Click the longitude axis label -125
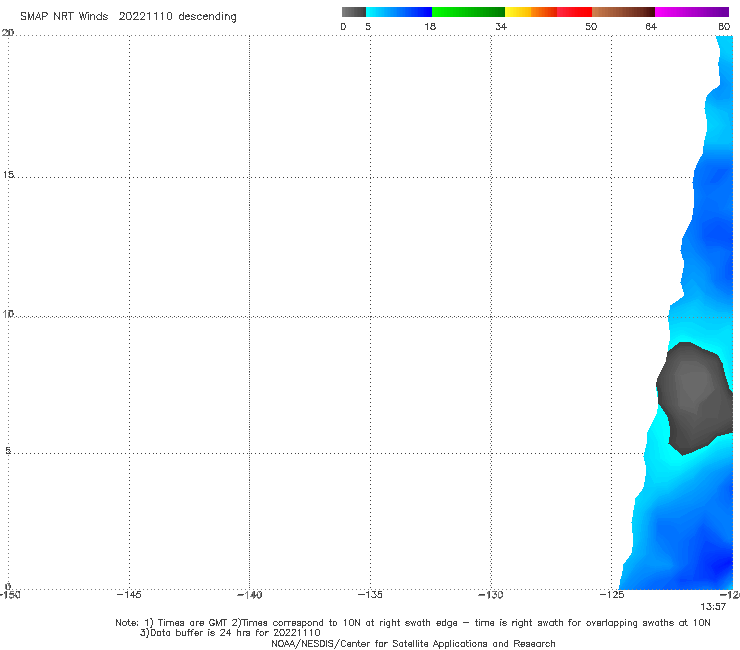The image size is (740, 650). 612,594
